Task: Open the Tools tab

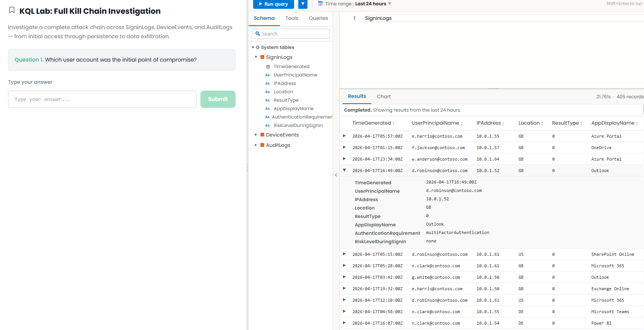Action: pyautogui.click(x=292, y=18)
